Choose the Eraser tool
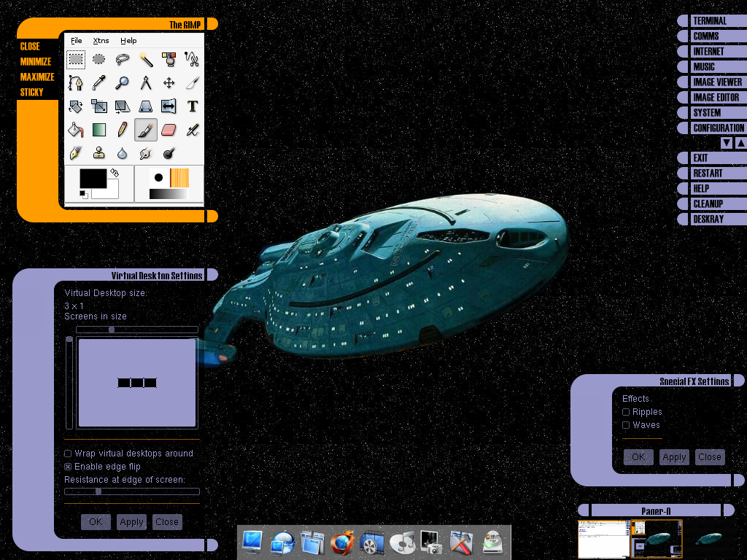 tap(169, 130)
